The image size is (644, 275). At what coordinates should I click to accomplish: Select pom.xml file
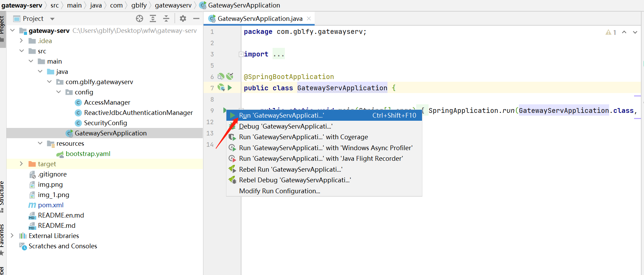click(51, 205)
